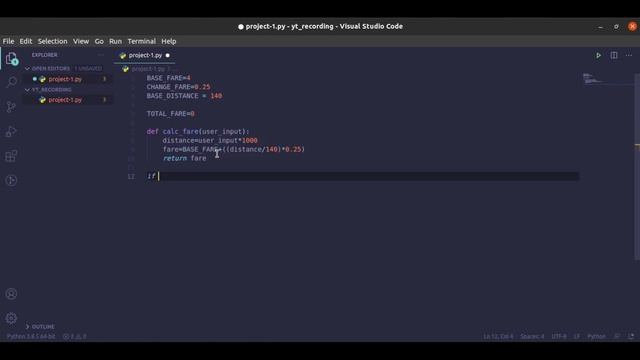Change indentation via Spaces: 4
The height and width of the screenshot is (360, 640).
point(532,336)
